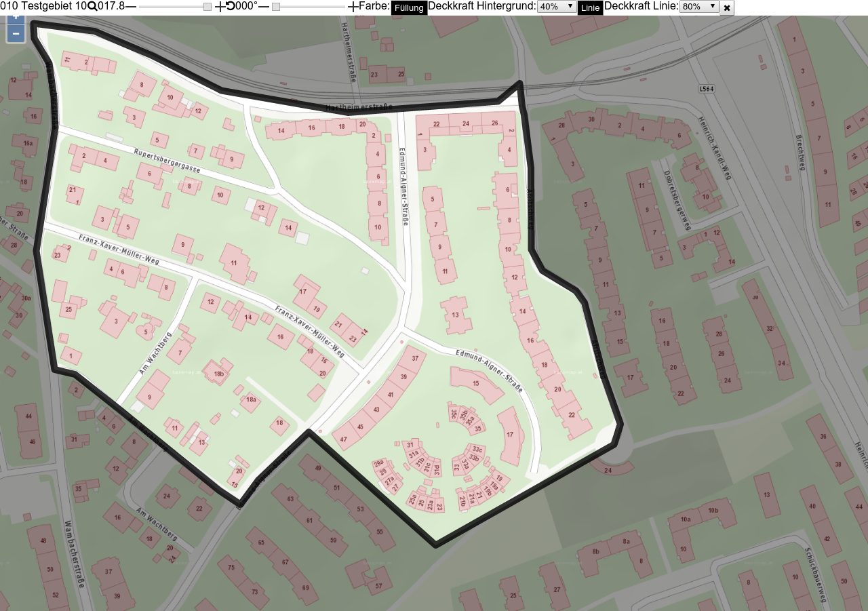The width and height of the screenshot is (868, 611).
Task: Click the Füllung color button
Action: [409, 8]
